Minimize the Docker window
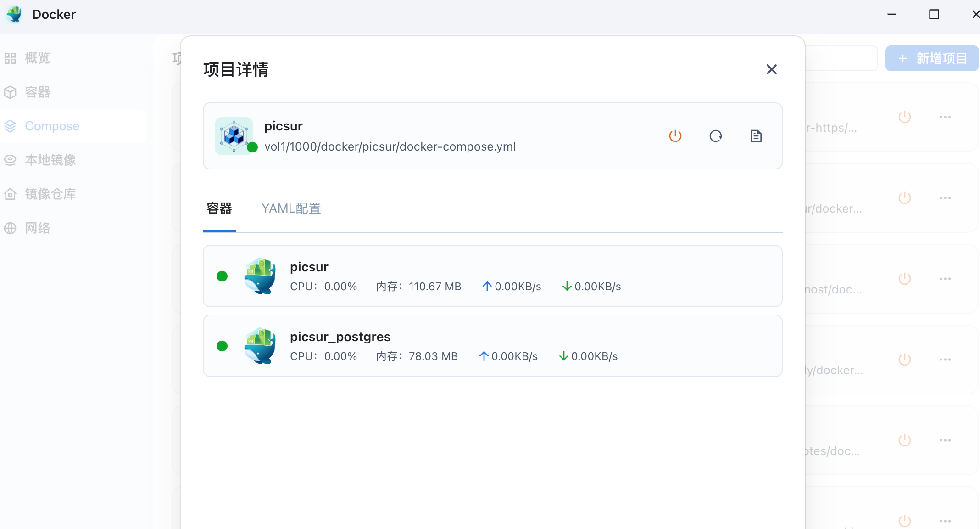This screenshot has width=980, height=529. click(x=892, y=14)
